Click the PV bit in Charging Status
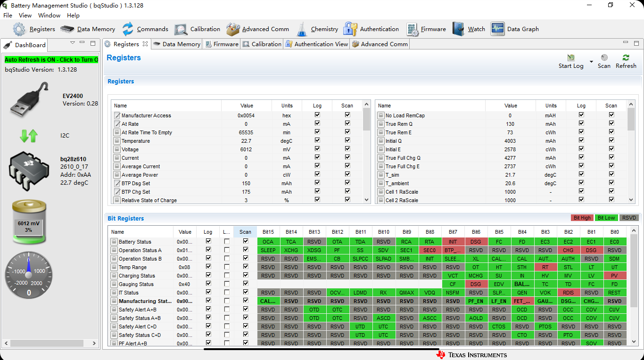The image size is (644, 360). point(615,276)
